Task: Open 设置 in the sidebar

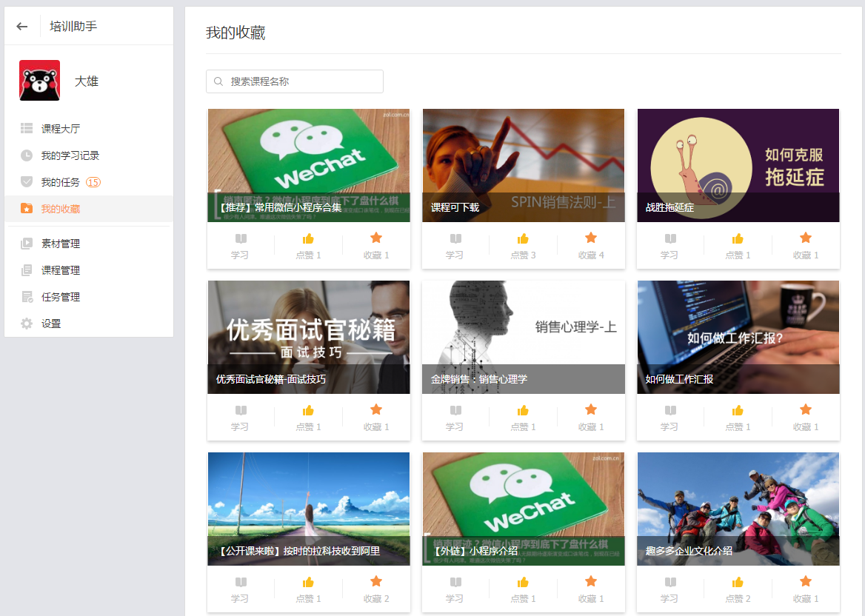Action: pyautogui.click(x=88, y=324)
